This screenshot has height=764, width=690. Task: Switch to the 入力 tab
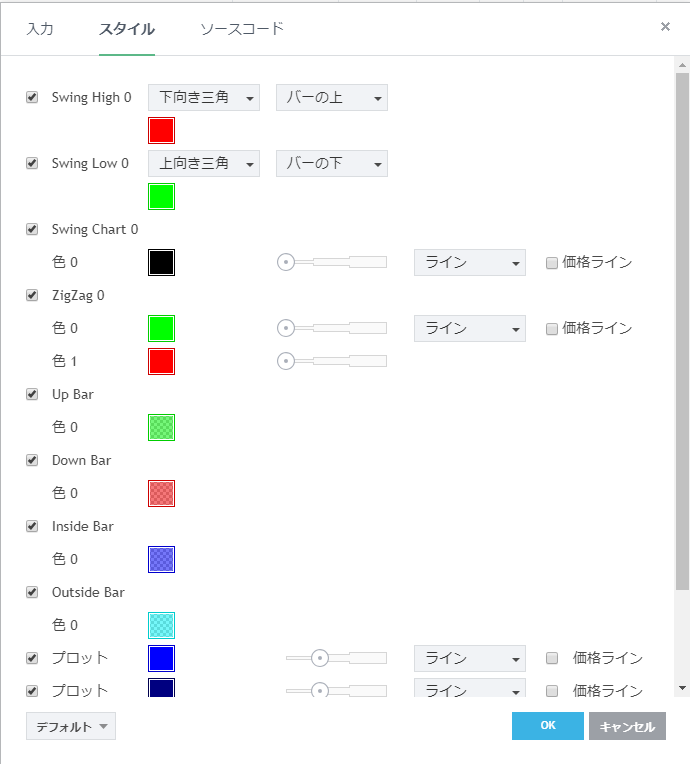pos(40,29)
